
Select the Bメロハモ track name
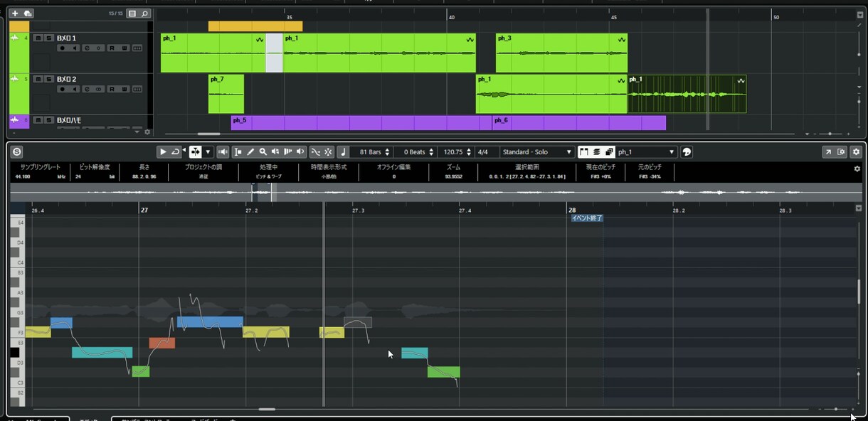pos(69,120)
